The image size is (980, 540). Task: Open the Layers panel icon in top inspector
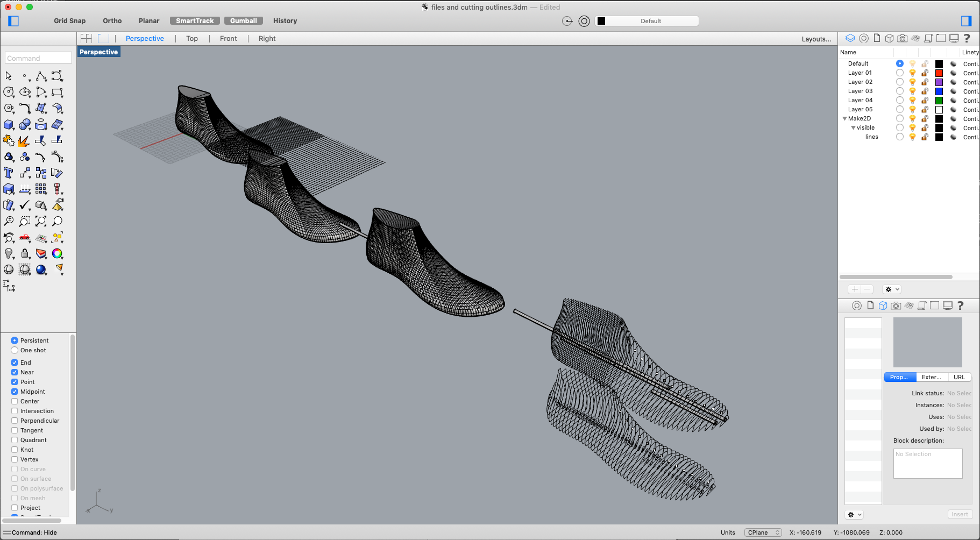point(850,38)
